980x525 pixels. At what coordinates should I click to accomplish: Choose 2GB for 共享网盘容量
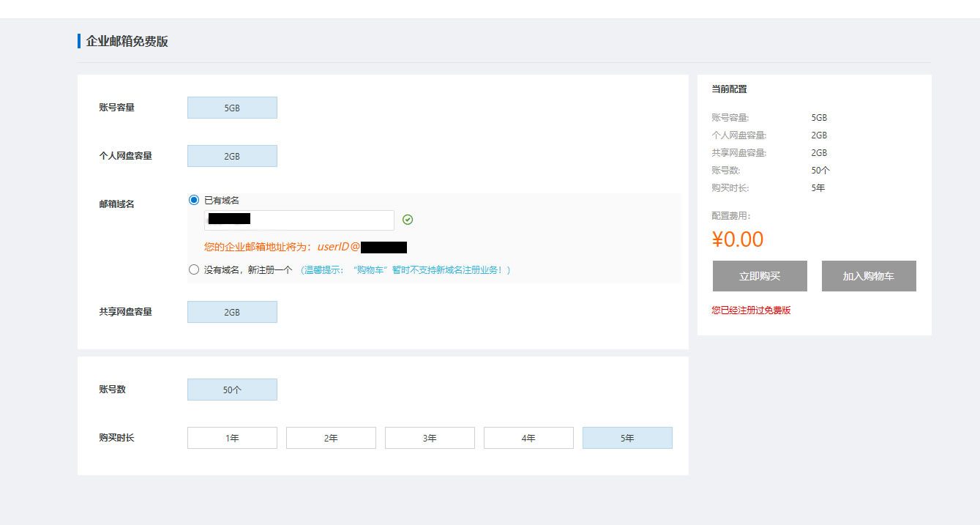click(x=232, y=312)
